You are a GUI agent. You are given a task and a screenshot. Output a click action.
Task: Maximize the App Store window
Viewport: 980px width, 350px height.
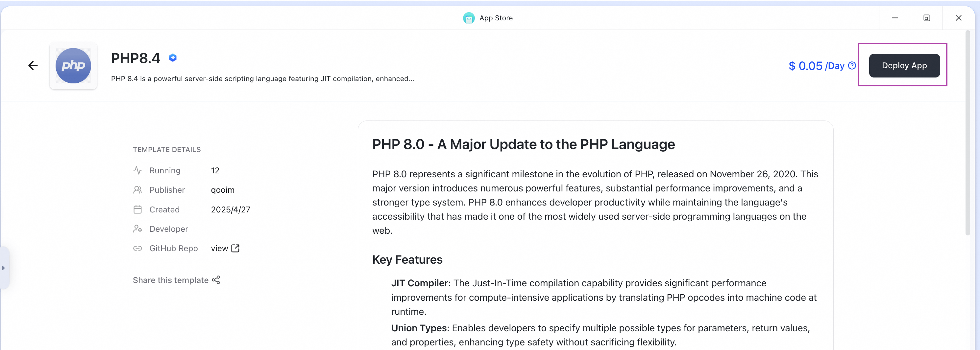pos(927,18)
